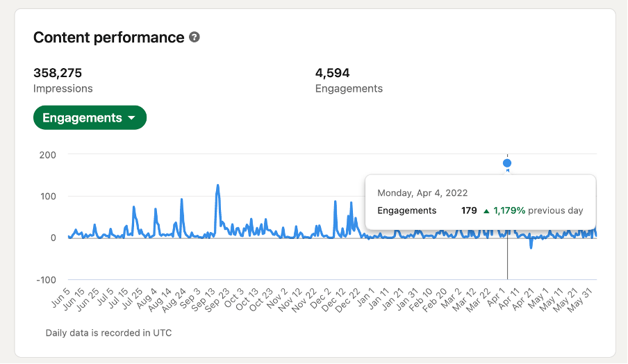Click the help icon beside Content performance
The image size is (628, 364).
coord(195,38)
